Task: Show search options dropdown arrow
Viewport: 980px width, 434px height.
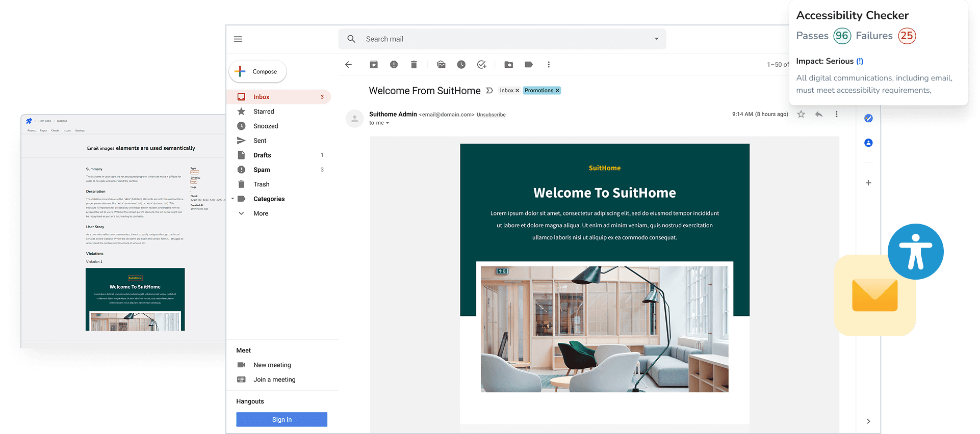Action: coord(657,39)
